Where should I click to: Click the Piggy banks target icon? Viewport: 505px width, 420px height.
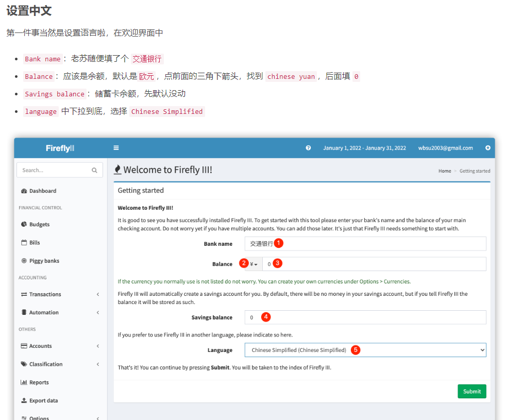(x=24, y=261)
